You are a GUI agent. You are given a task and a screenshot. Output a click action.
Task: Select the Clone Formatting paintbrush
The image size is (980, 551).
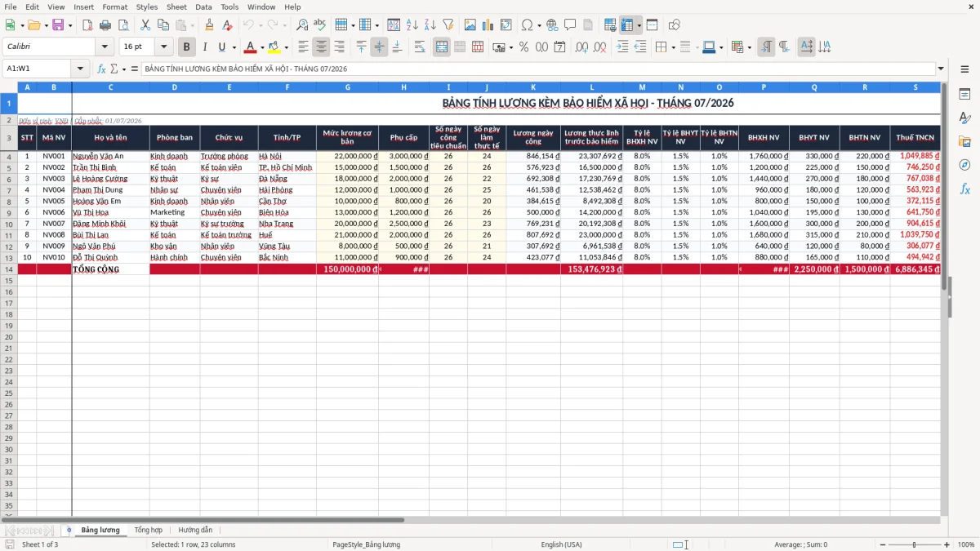pos(209,25)
